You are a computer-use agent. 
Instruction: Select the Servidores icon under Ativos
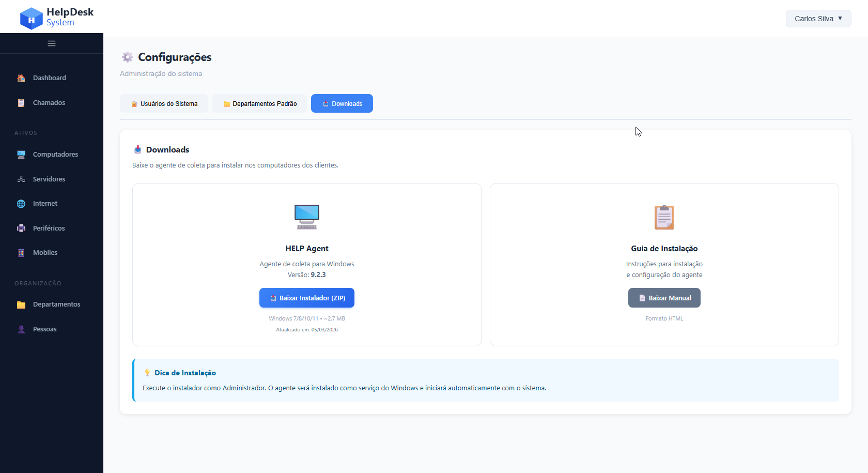[21, 179]
